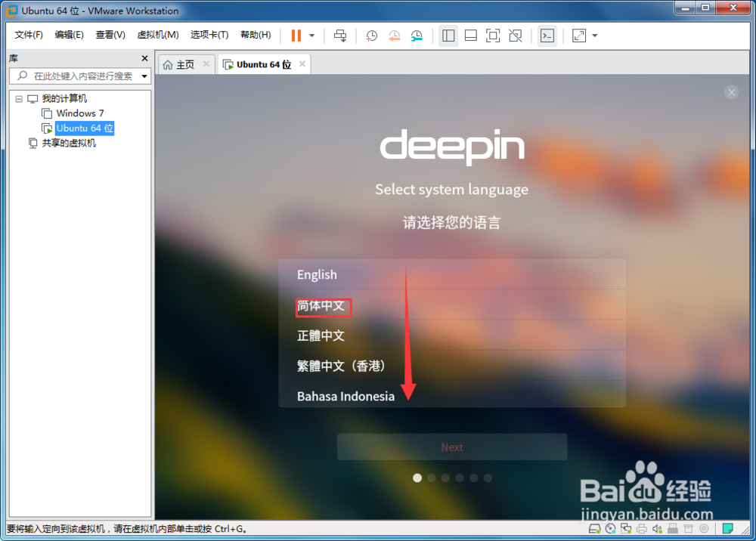The height and width of the screenshot is (541, 756).
Task: Close the deepin installer with round X
Action: [x=731, y=92]
